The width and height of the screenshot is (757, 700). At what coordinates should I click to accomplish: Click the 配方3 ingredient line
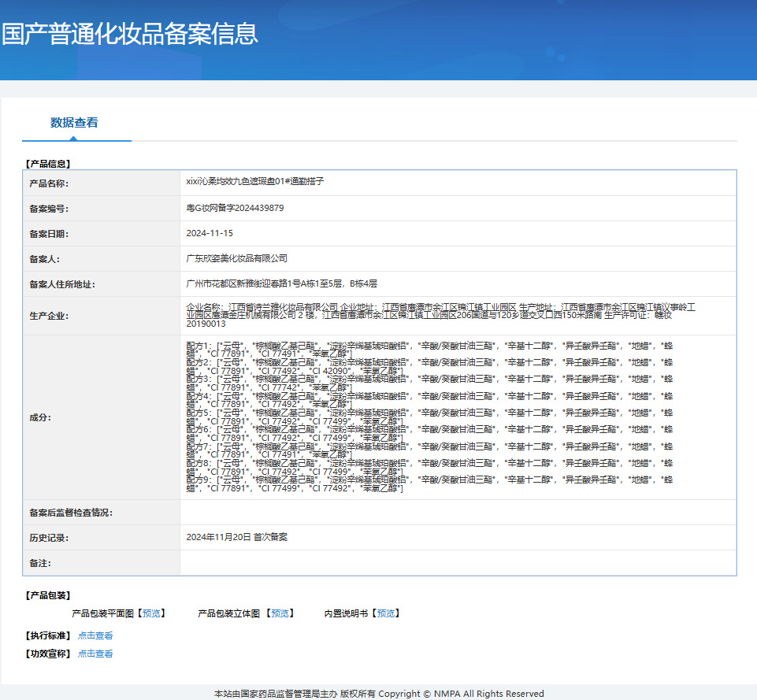tap(429, 383)
